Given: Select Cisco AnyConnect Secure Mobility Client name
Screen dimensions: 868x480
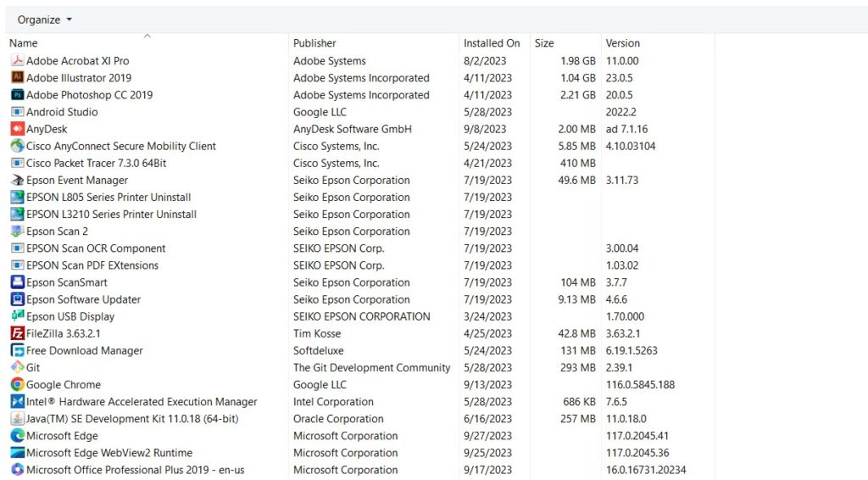Looking at the screenshot, I should 121,146.
